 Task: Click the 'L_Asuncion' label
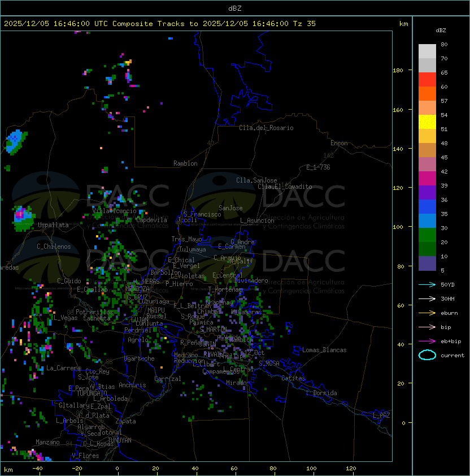257,220
